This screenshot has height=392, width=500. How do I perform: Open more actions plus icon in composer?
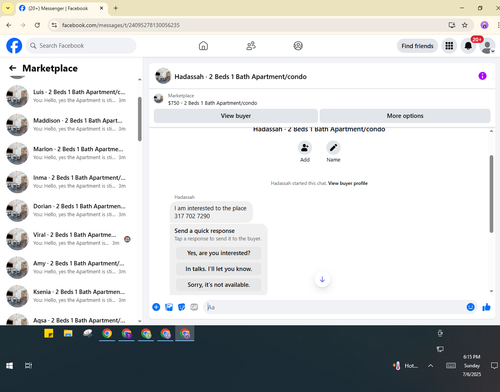(156, 307)
